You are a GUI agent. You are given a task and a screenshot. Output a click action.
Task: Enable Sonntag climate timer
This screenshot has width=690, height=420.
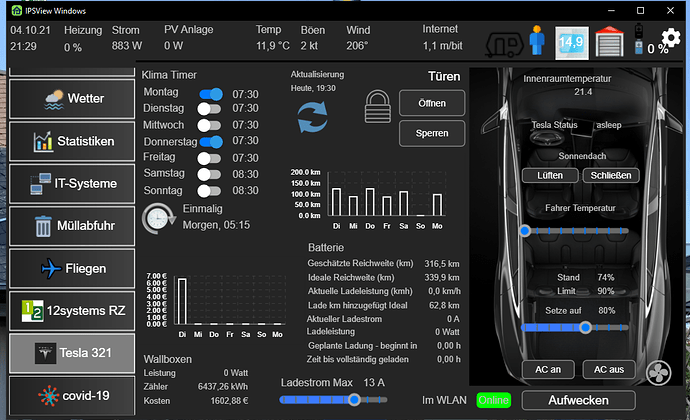209,191
